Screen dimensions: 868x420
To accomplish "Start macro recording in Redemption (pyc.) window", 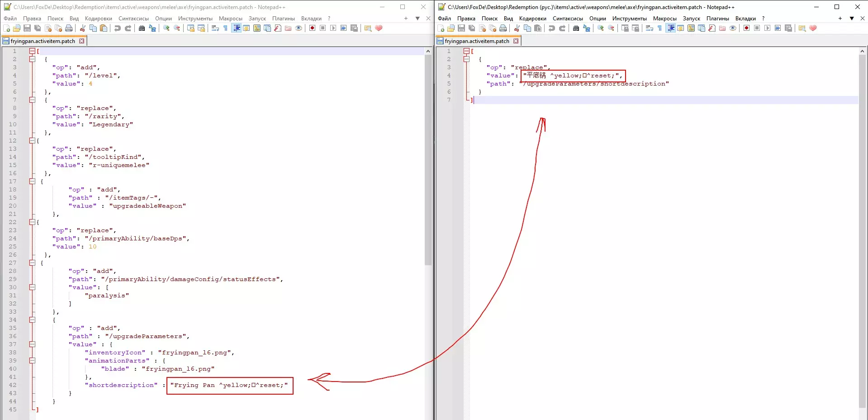I will point(746,28).
